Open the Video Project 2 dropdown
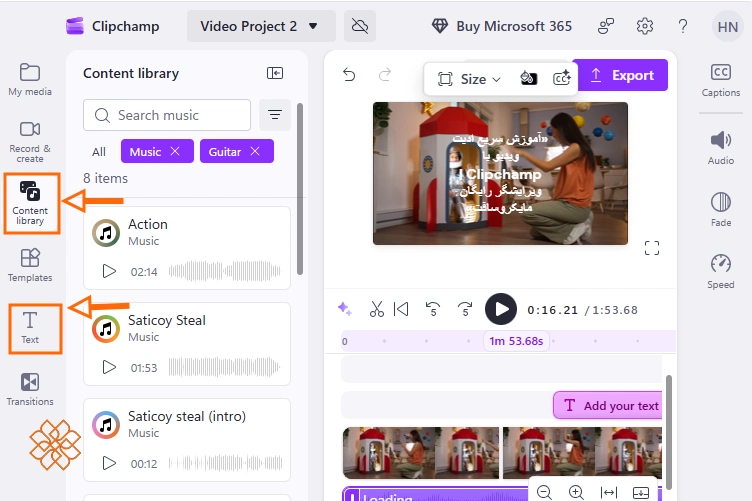The width and height of the screenshot is (752, 501). tap(261, 26)
